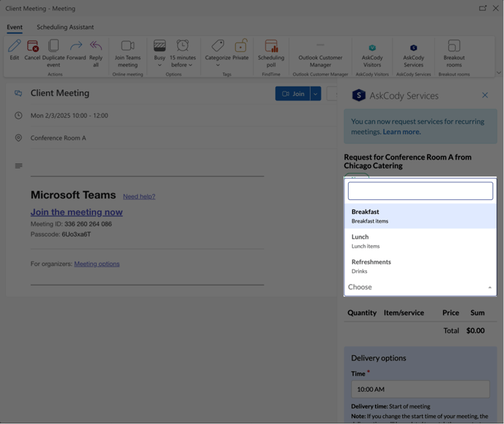Click the AskCody Services S logo
This screenshot has height=424, width=504.
359,95
